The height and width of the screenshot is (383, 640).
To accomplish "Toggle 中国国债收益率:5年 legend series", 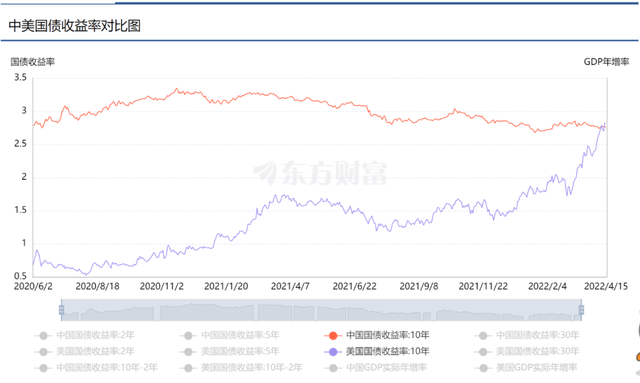I will click(230, 335).
